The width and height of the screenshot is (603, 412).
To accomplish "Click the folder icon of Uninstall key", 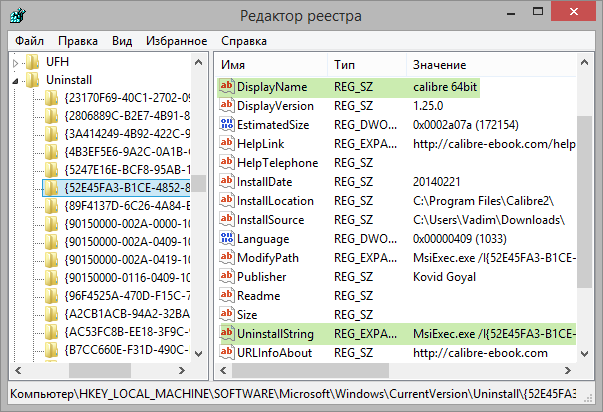I will point(33,80).
